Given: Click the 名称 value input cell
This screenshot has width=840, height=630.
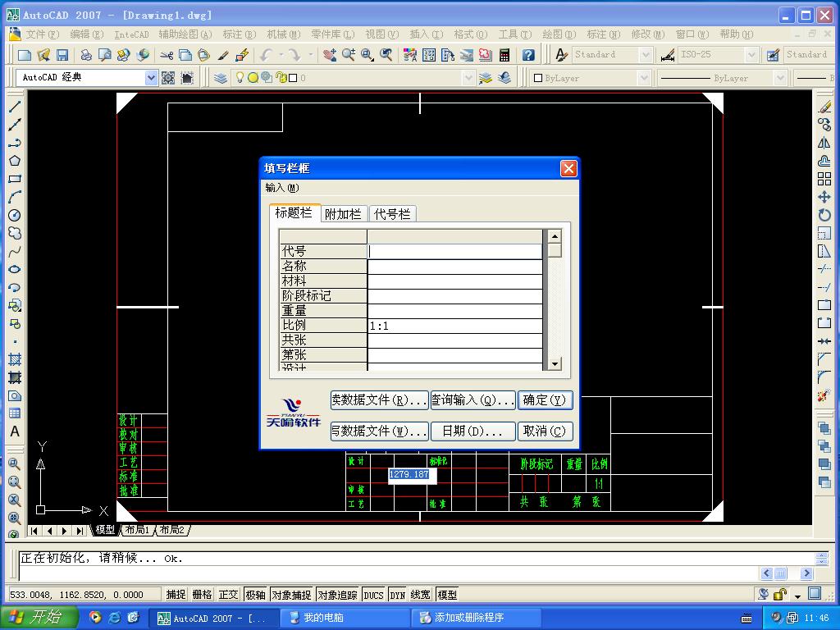Looking at the screenshot, I should pyautogui.click(x=454, y=267).
